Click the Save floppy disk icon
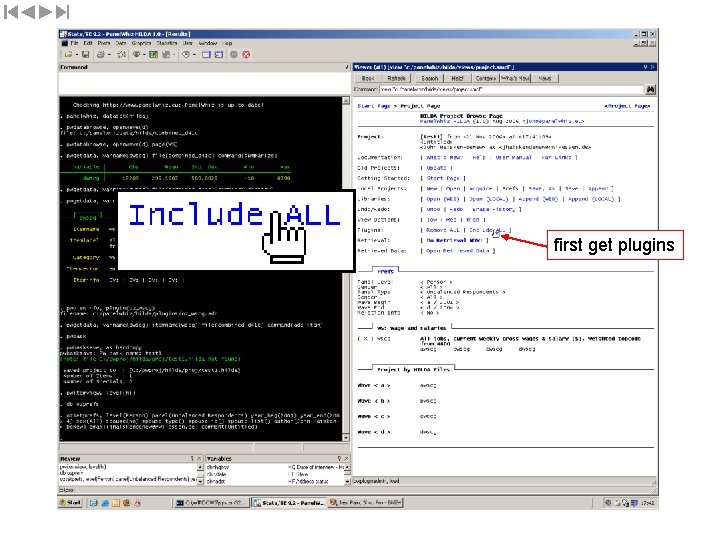Image resolution: width=720 pixels, height=540 pixels. [x=85, y=55]
